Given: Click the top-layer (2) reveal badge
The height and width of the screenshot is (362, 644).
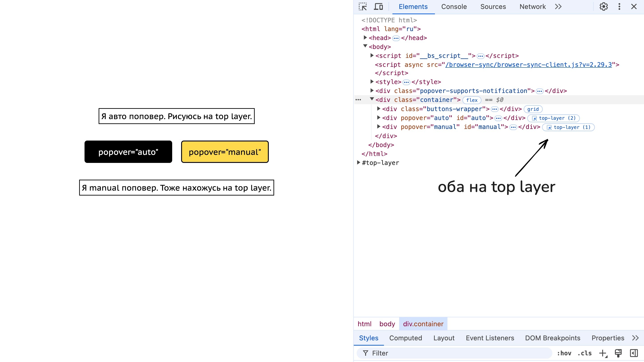Looking at the screenshot, I should click(x=553, y=118).
